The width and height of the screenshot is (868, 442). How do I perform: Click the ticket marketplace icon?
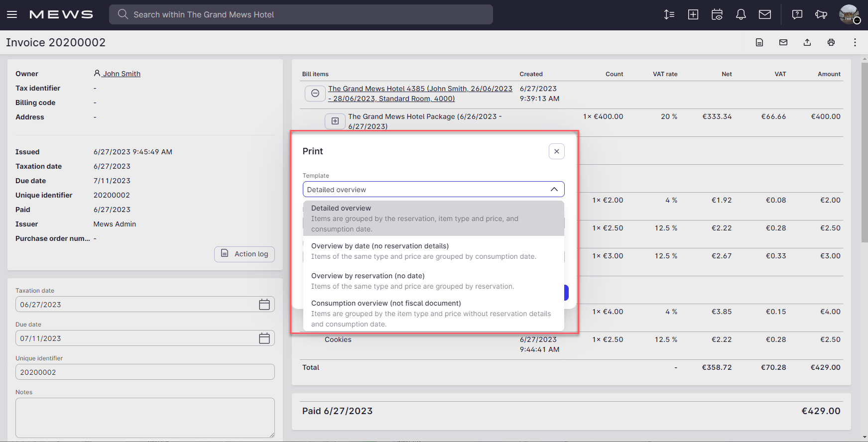(x=821, y=14)
